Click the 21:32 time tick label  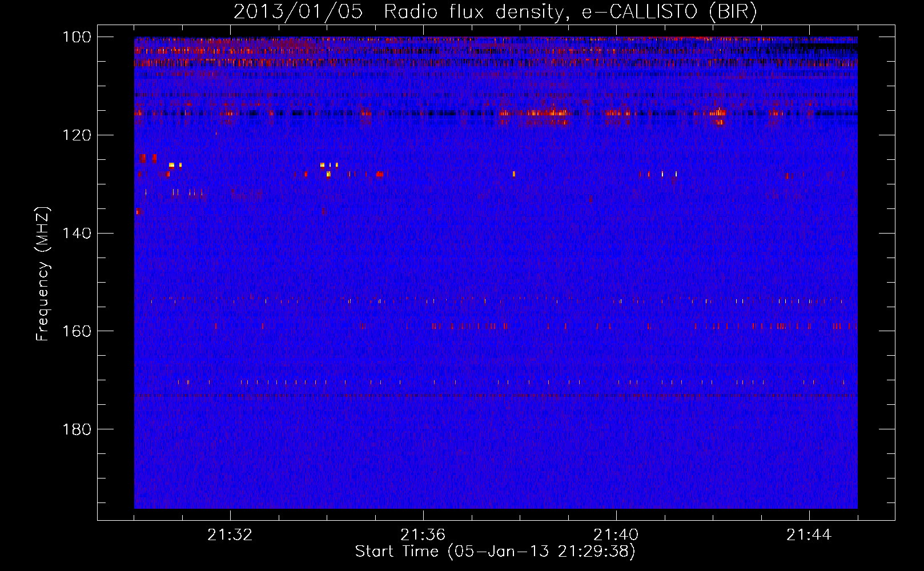point(230,535)
